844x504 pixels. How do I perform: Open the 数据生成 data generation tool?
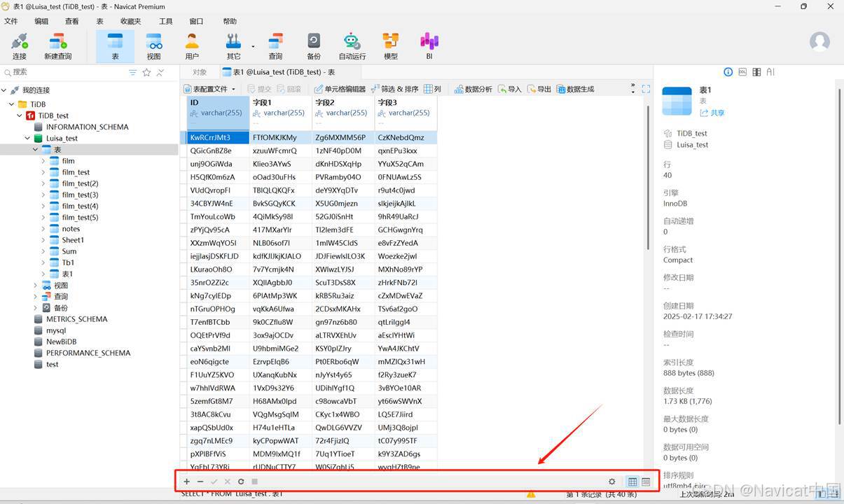point(575,89)
